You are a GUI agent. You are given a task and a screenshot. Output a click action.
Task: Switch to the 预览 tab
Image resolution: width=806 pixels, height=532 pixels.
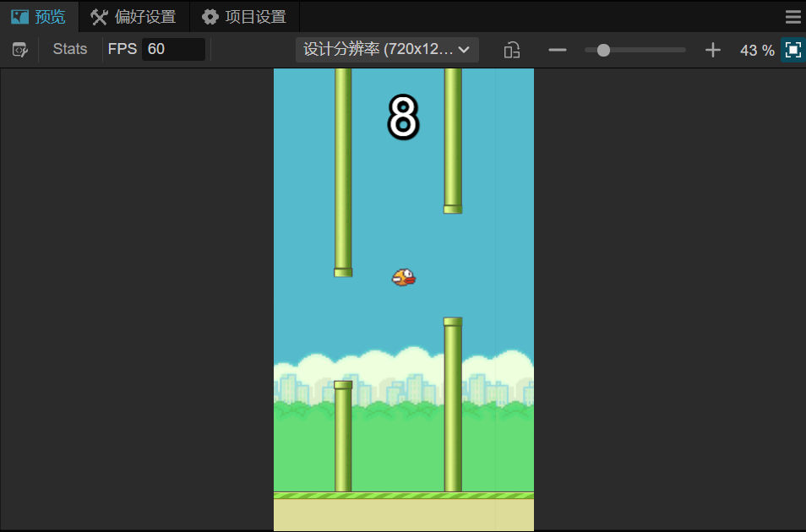39,17
